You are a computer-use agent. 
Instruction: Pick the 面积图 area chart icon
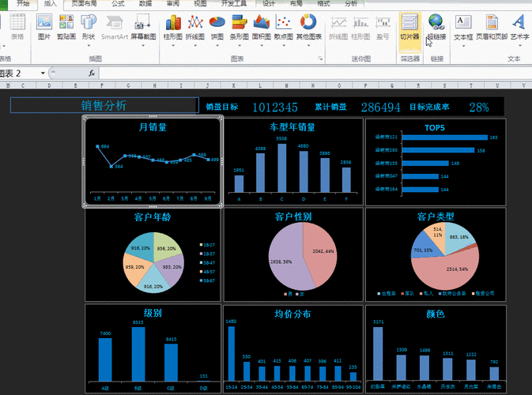click(261, 23)
